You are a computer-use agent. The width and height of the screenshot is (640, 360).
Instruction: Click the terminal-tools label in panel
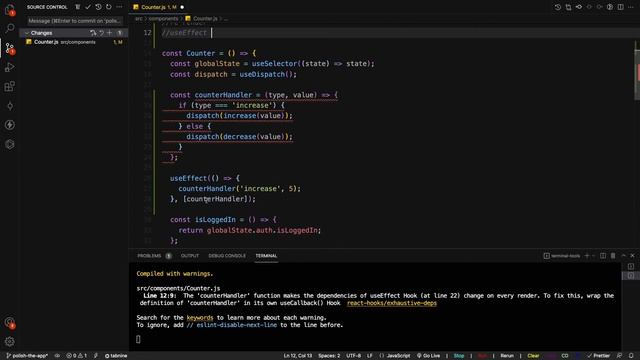tap(562, 256)
